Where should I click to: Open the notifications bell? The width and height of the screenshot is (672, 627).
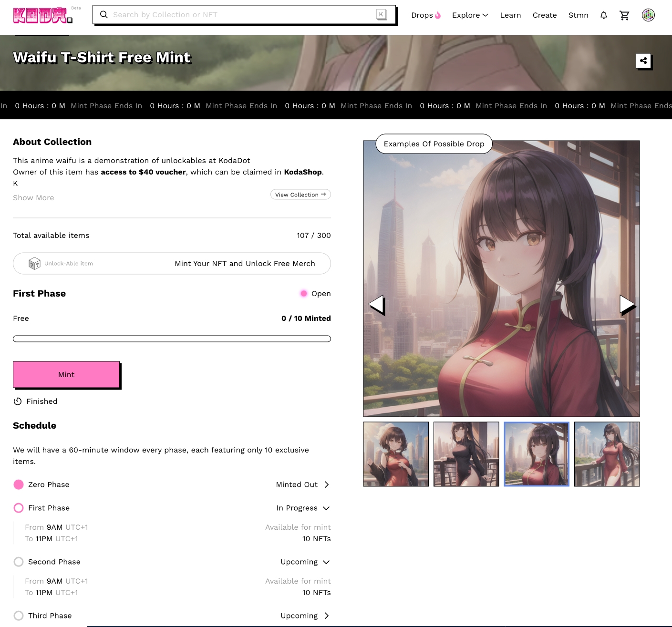tap(603, 15)
